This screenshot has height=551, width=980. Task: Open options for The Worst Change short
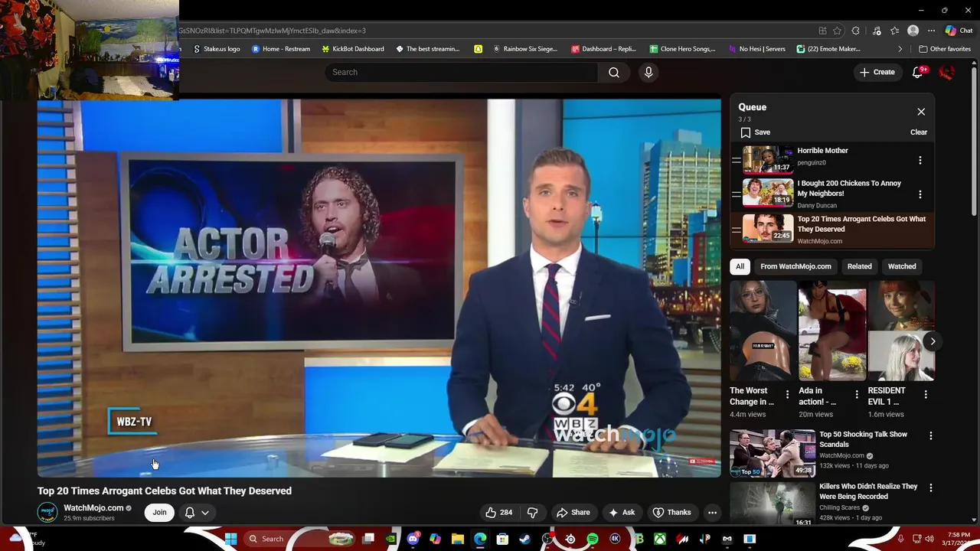click(788, 395)
